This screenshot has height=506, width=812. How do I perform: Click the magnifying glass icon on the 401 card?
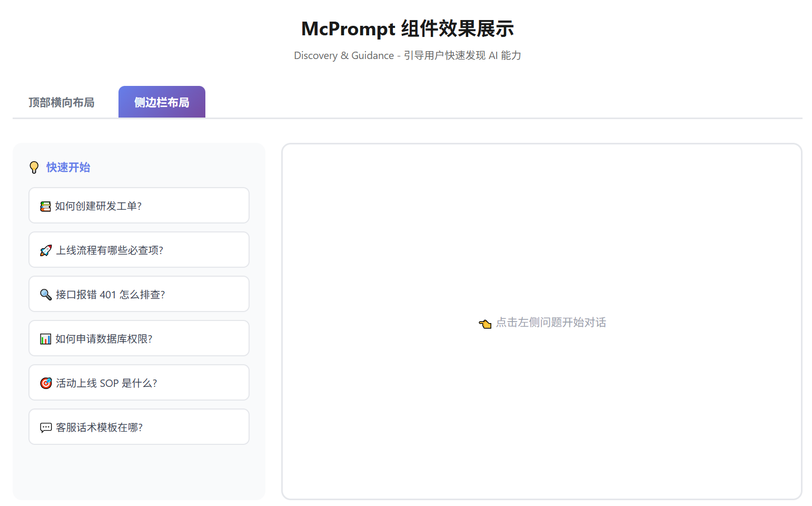pyautogui.click(x=45, y=294)
